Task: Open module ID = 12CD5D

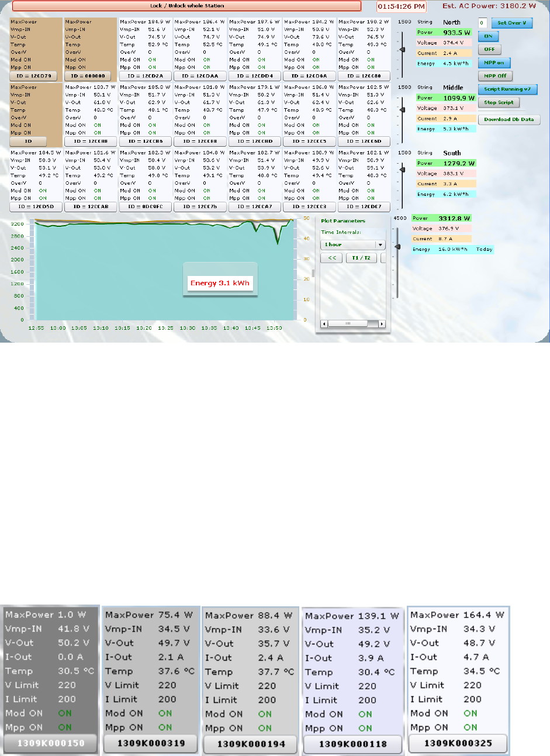Action: coord(34,206)
